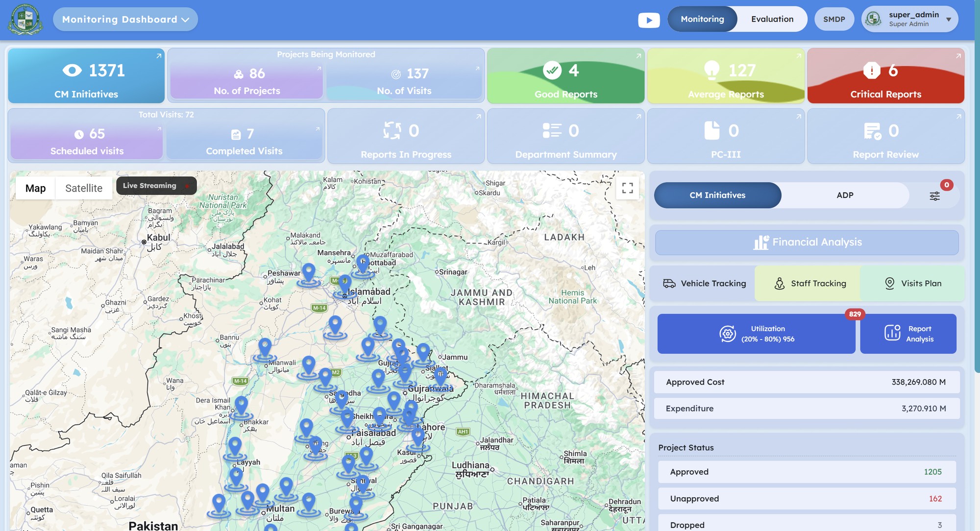Screen dimensions: 980x531
Task: Click the Report Review icon
Action: tap(873, 131)
